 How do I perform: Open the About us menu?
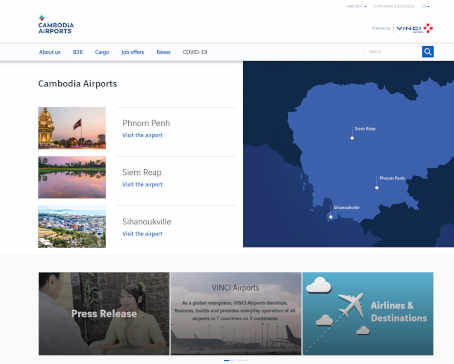pyautogui.click(x=50, y=52)
